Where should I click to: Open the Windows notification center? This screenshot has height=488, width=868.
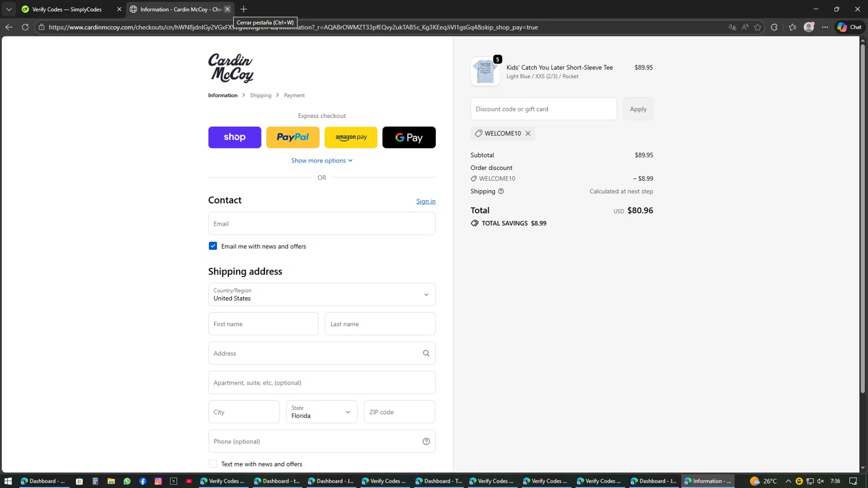pyautogui.click(x=853, y=481)
